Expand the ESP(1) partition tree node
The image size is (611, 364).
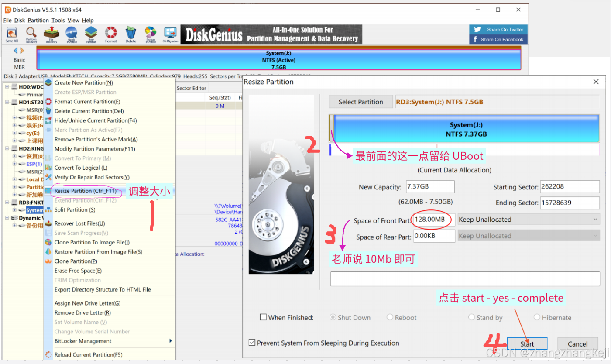(x=14, y=164)
